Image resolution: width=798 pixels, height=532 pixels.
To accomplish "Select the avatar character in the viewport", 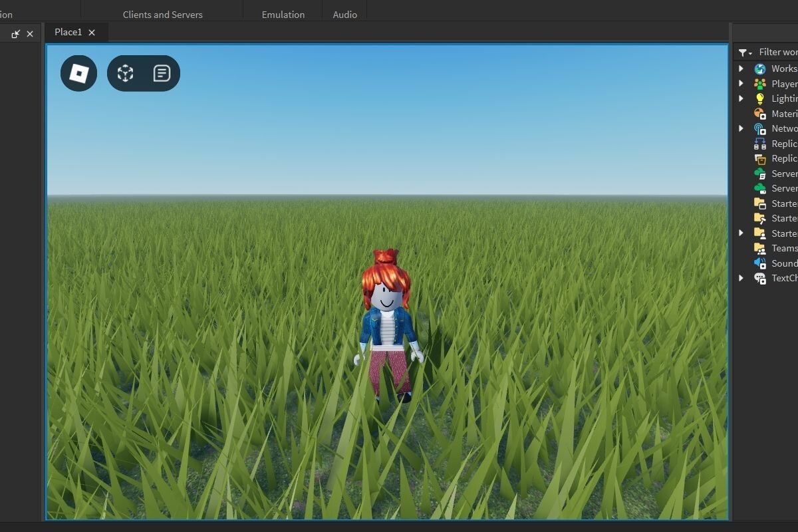I will pyautogui.click(x=387, y=326).
